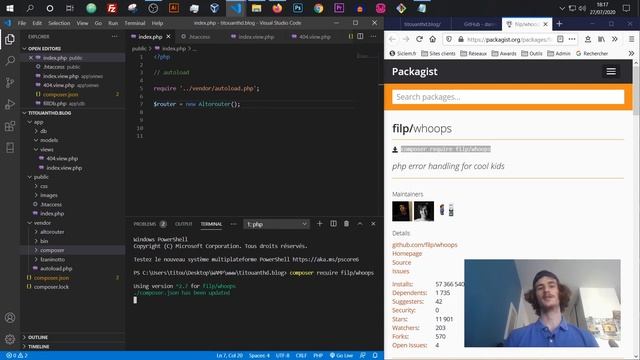Open the Explorer panel more actions ellipsis

click(115, 36)
